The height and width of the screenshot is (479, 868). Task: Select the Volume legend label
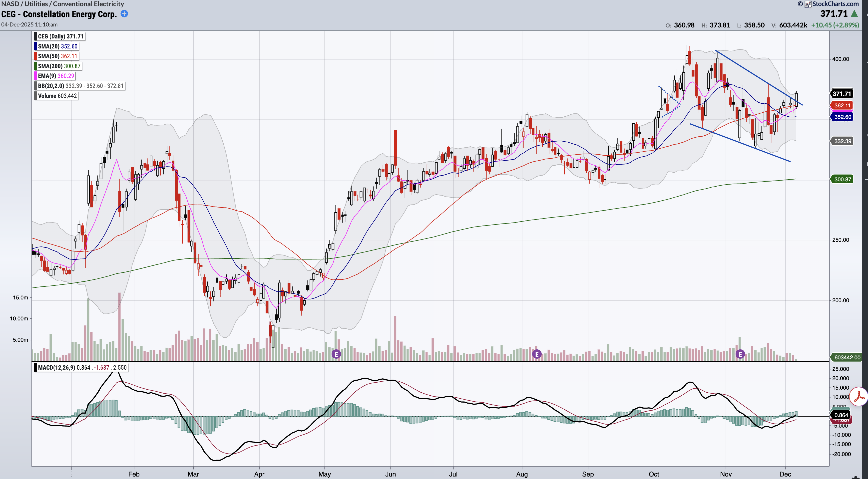tap(57, 96)
